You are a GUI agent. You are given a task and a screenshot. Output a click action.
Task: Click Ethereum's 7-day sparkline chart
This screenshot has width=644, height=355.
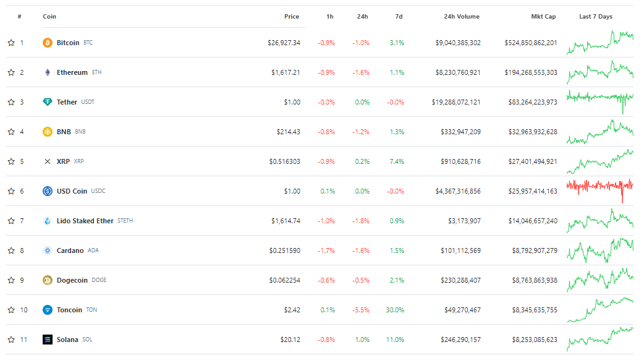(x=600, y=72)
